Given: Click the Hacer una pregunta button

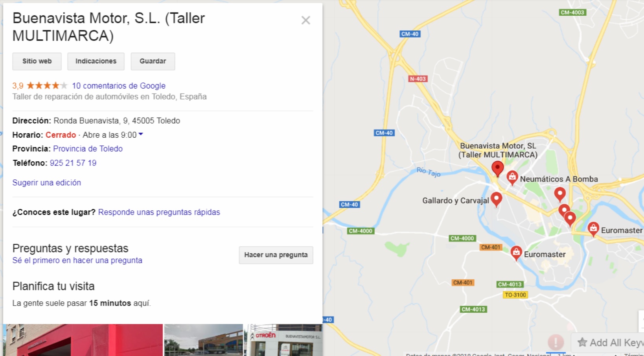Looking at the screenshot, I should click(276, 255).
